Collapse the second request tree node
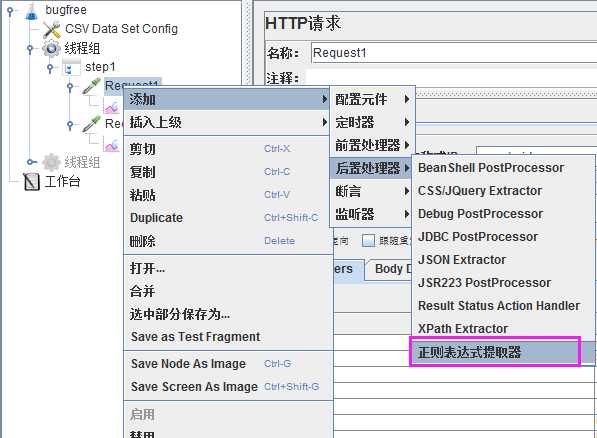597x438 pixels. pyautogui.click(x=70, y=125)
